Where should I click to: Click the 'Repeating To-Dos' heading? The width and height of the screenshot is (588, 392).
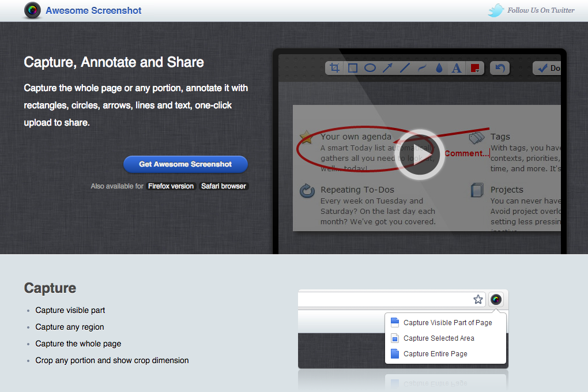coord(357,190)
